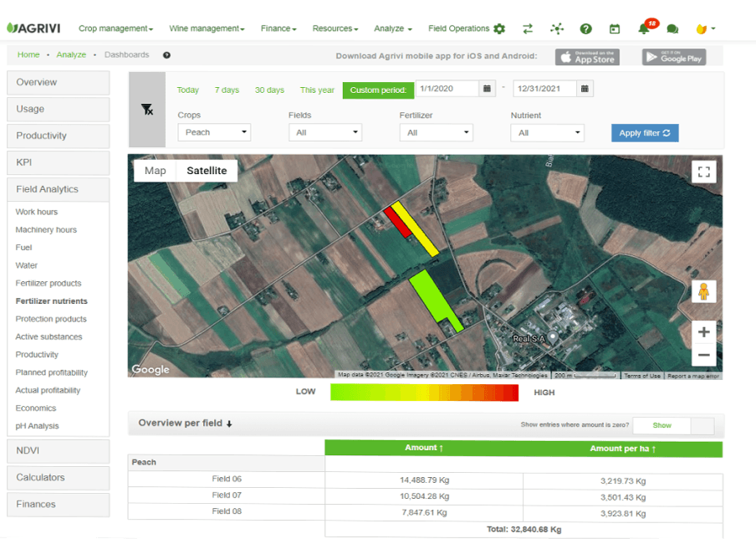756x539 pixels.
Task: Click the Field Operations gear icon
Action: click(499, 29)
